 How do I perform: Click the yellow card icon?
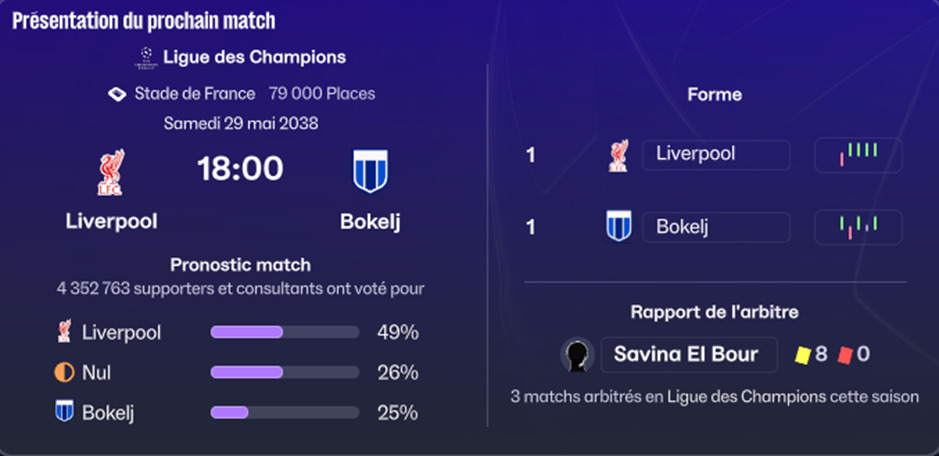(x=802, y=355)
